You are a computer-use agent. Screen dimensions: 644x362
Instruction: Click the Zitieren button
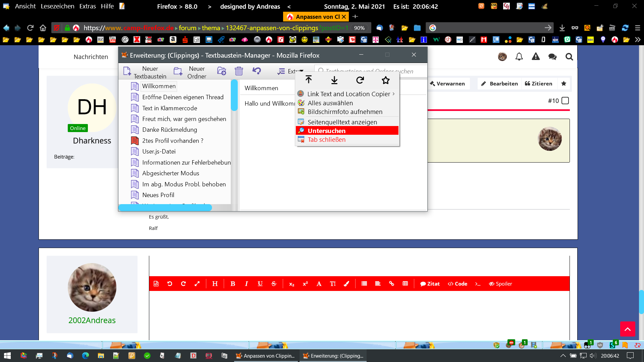pyautogui.click(x=539, y=83)
